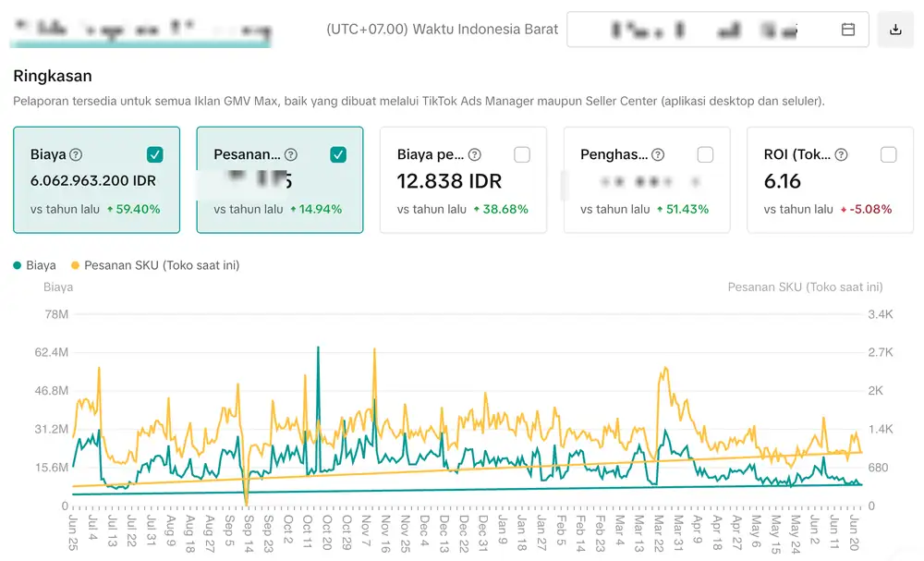
Task: Click the Jan 9 date axis label
Action: tap(502, 530)
